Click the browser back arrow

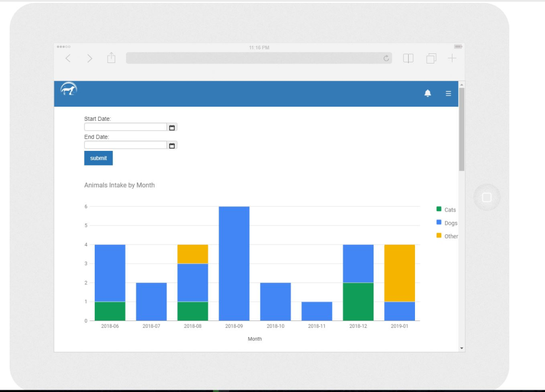(x=68, y=58)
